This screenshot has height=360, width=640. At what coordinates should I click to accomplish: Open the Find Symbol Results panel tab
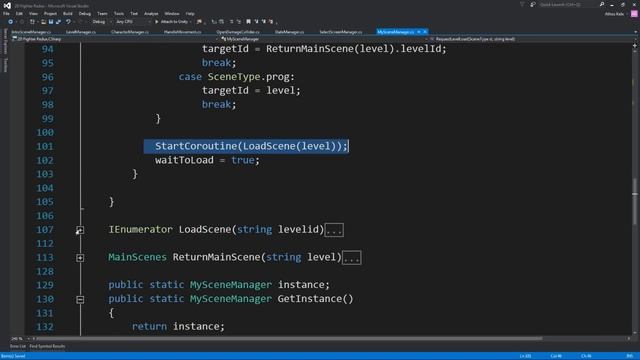click(47, 347)
